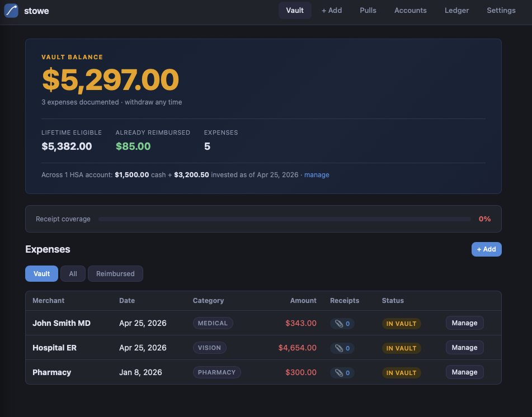
Task: Click the Jan 8, 2026 date
Action: pyautogui.click(x=140, y=372)
